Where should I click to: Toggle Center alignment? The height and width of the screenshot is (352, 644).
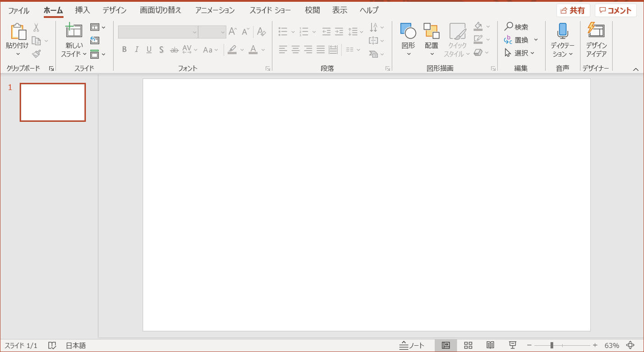click(295, 50)
